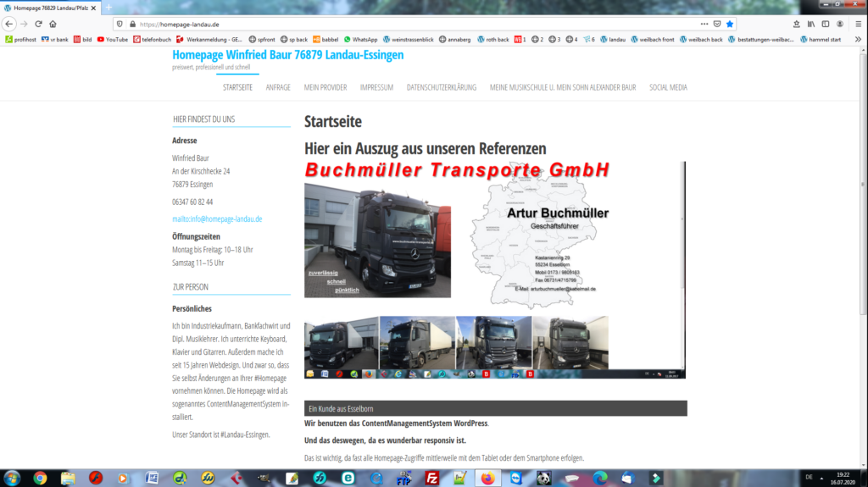Open the hammel start bookmark
Viewport: 868px width, 487px height.
coord(821,39)
